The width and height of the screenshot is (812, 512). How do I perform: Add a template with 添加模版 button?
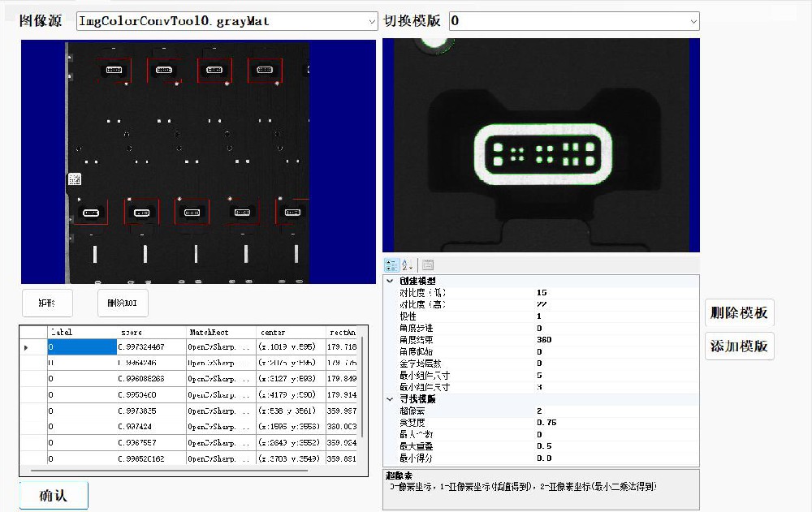click(x=739, y=346)
